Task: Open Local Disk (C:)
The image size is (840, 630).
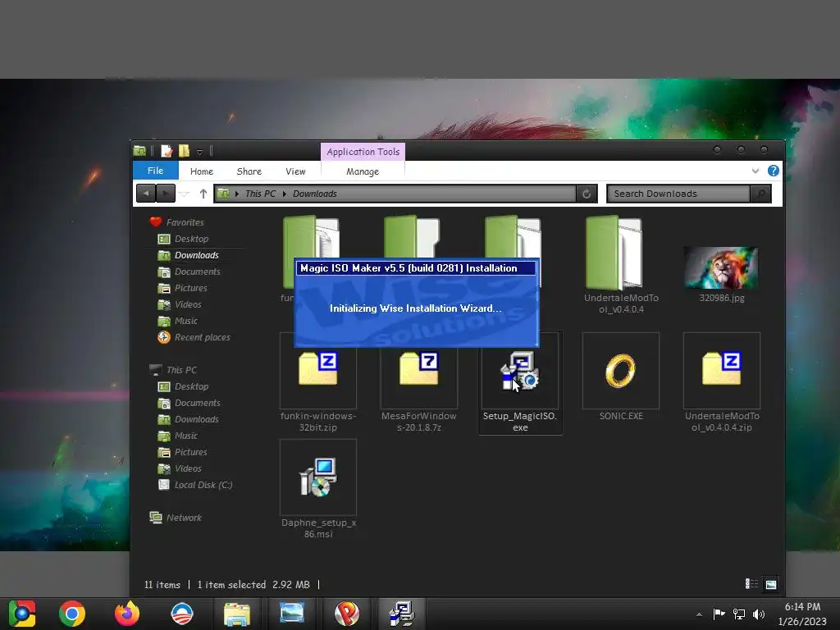Action: (x=203, y=485)
